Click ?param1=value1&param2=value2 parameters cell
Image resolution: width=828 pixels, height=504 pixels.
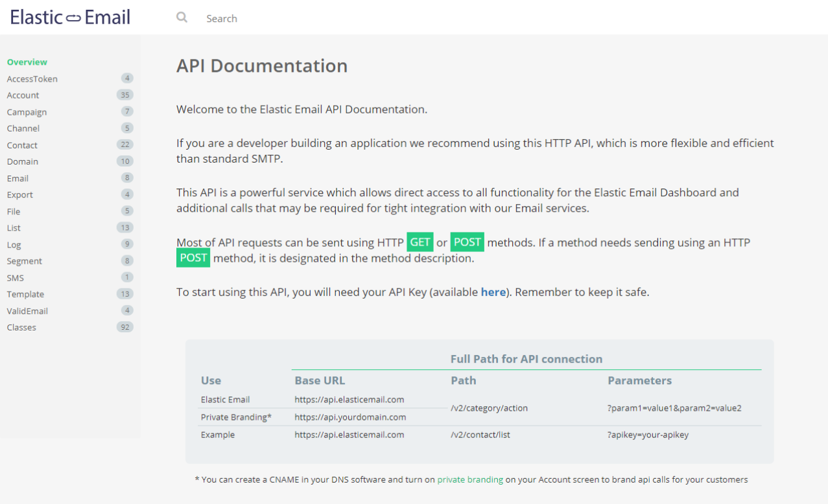coord(674,408)
